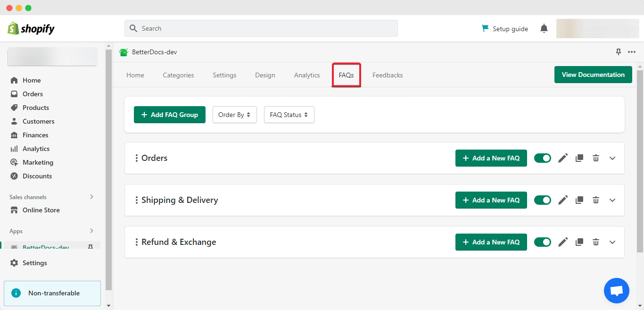Click the View Documentation button
644x310 pixels.
click(593, 75)
